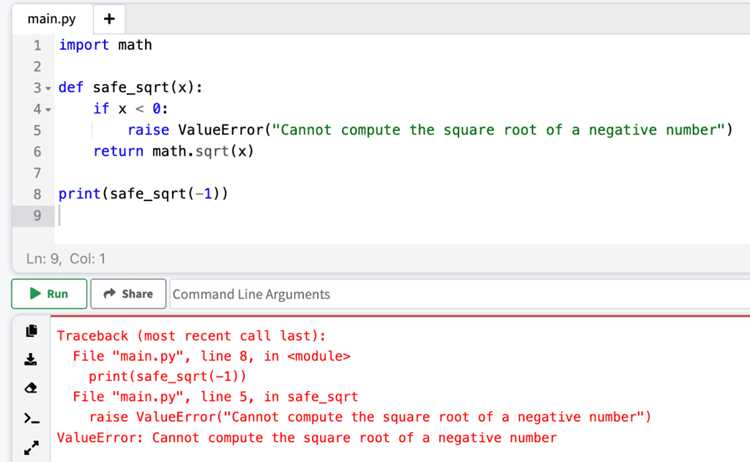The image size is (750, 462).
Task: Open the terminal prompt icon
Action: [x=32, y=419]
